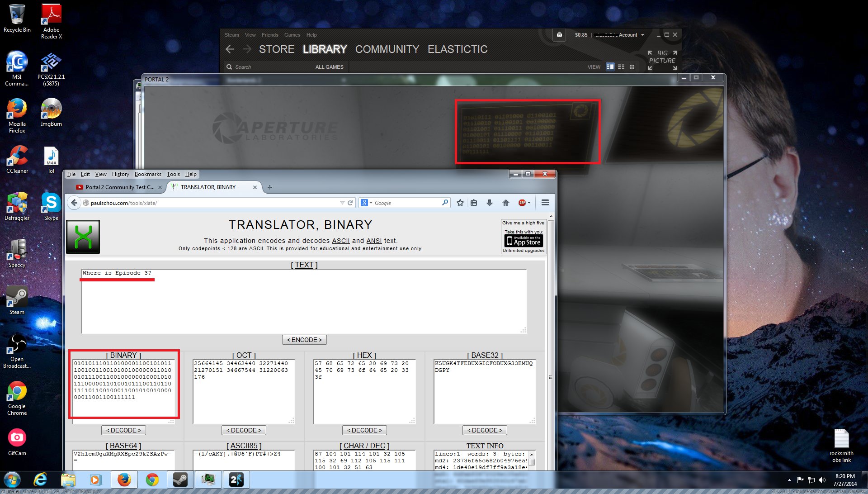Open Firefox History menu

(x=120, y=174)
